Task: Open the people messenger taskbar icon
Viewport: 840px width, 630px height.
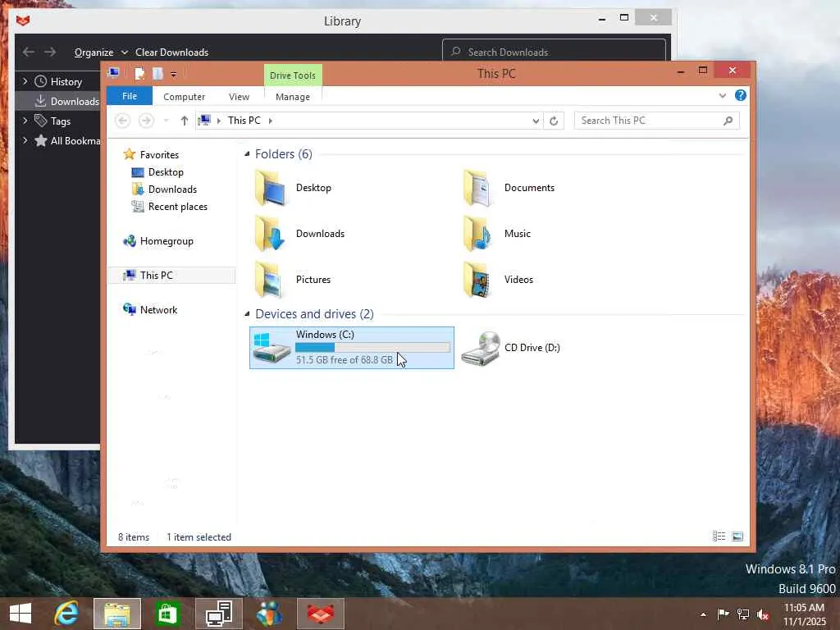Action: point(269,614)
